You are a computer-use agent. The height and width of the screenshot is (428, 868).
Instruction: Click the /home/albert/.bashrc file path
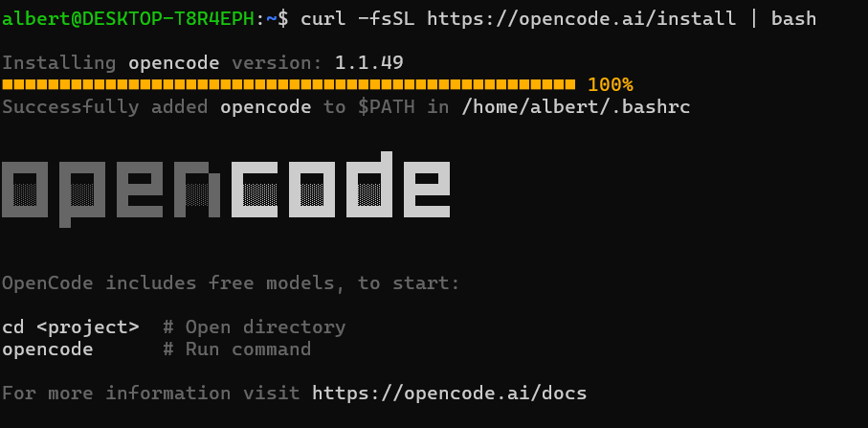[x=576, y=107]
